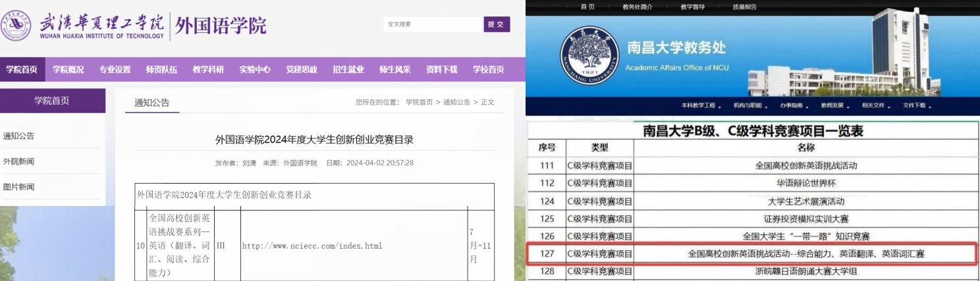980x281 pixels.
Task: Expand the 本科教学工程 dropdown menu
Action: (x=701, y=105)
